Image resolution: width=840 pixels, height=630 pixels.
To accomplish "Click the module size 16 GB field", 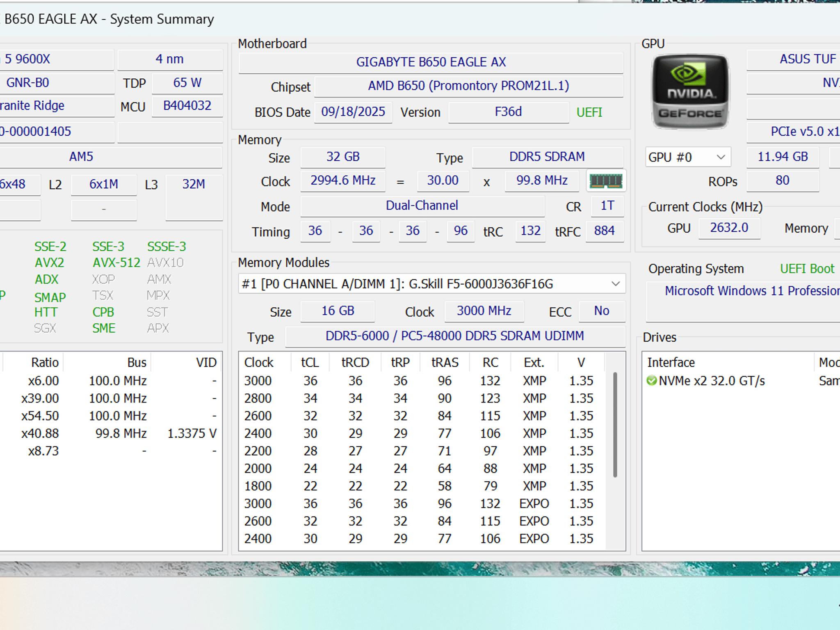I will [338, 311].
